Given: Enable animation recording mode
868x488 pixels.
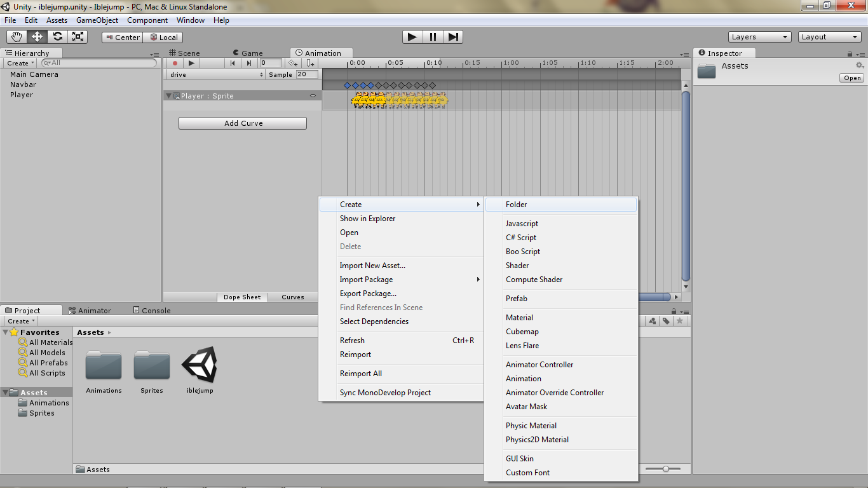Looking at the screenshot, I should pyautogui.click(x=175, y=63).
